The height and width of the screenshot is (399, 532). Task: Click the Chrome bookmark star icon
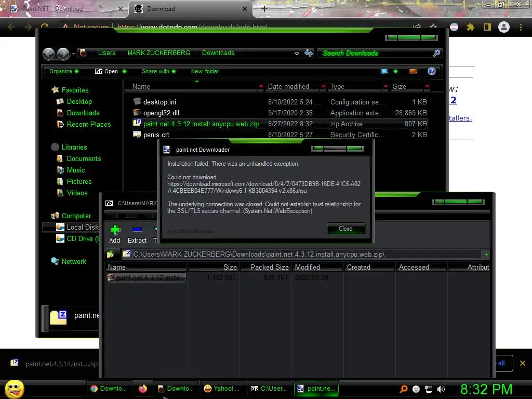(433, 26)
